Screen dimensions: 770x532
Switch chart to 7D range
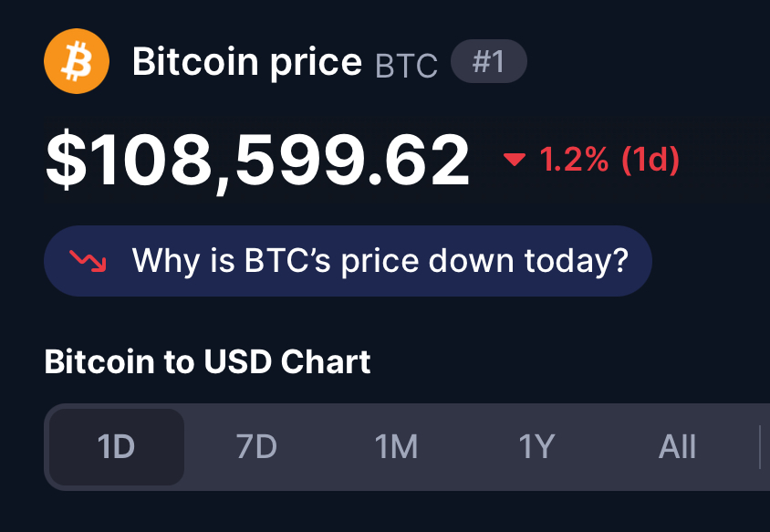[x=256, y=447]
